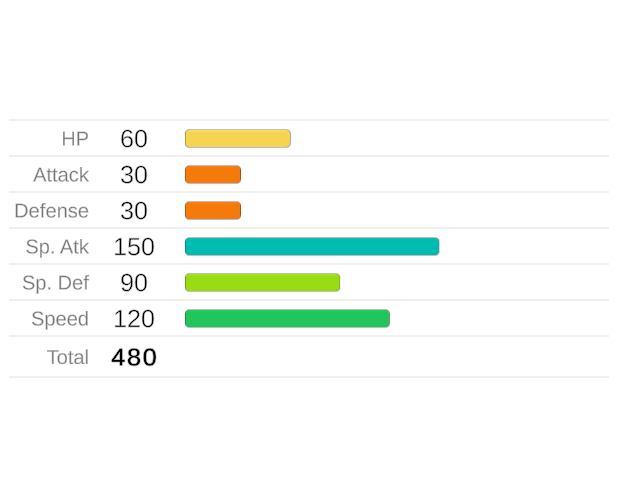This screenshot has width=627, height=497.
Task: Click the Attack row's value 30
Action: tap(134, 175)
